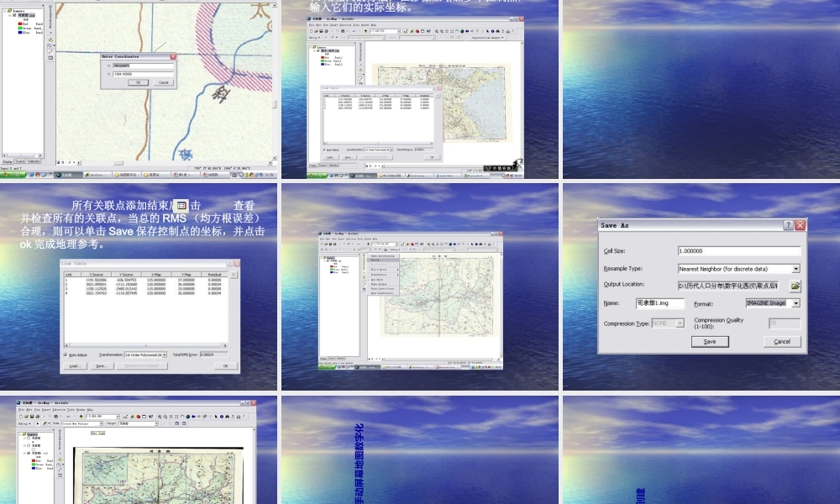Image resolution: width=840 pixels, height=504 pixels.
Task: Toggle the checked RGB raster layer in the bottom-left Layers tree
Action: [x=29, y=453]
